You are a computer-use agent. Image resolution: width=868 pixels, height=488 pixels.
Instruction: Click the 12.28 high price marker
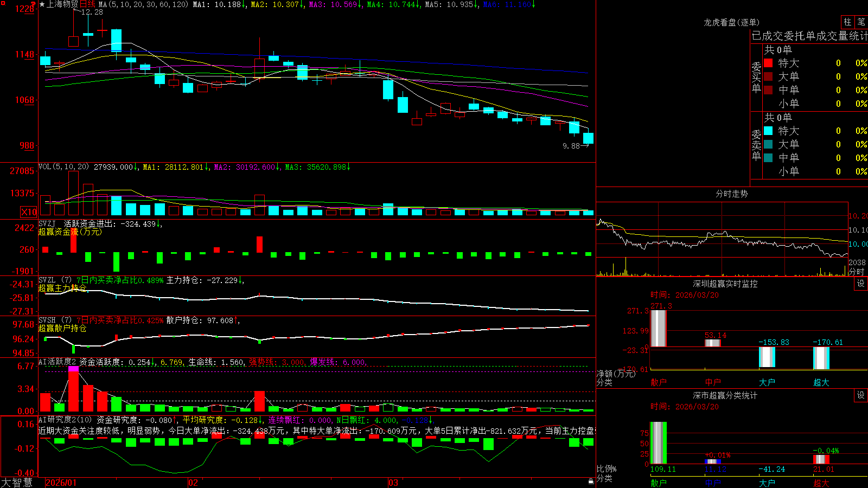click(92, 12)
